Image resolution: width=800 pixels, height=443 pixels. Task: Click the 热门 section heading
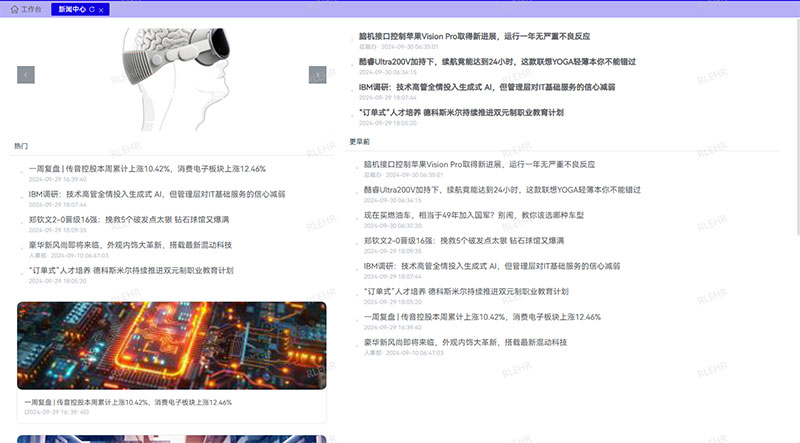coord(21,146)
